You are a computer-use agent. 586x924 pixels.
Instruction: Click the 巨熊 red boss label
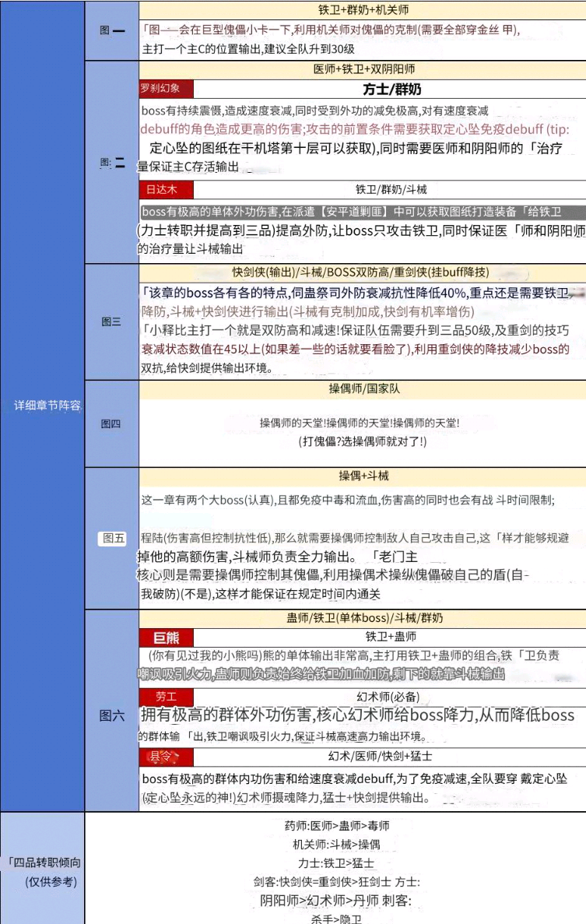tap(166, 638)
